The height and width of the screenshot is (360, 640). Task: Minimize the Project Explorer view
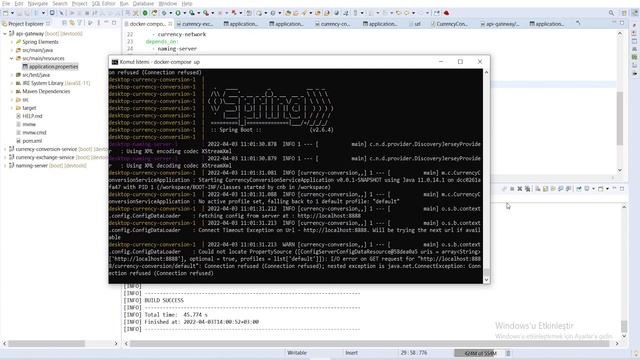106,23
